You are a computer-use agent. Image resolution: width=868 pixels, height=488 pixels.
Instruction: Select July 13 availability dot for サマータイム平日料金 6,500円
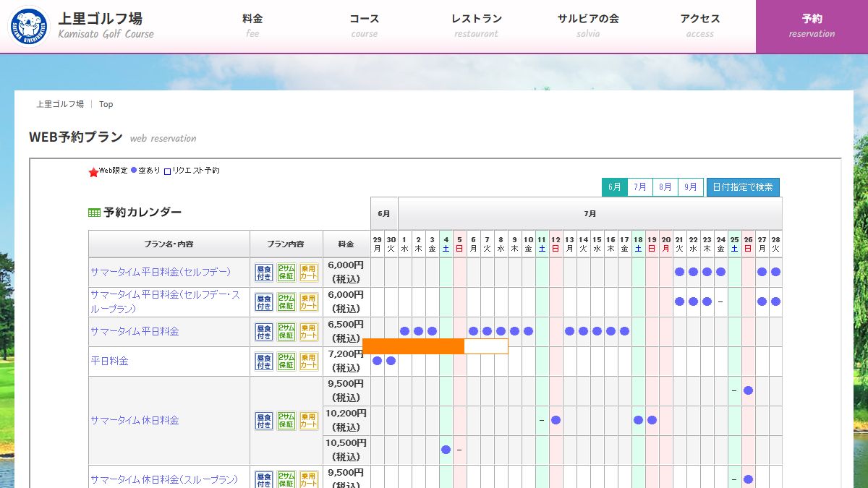(x=569, y=331)
